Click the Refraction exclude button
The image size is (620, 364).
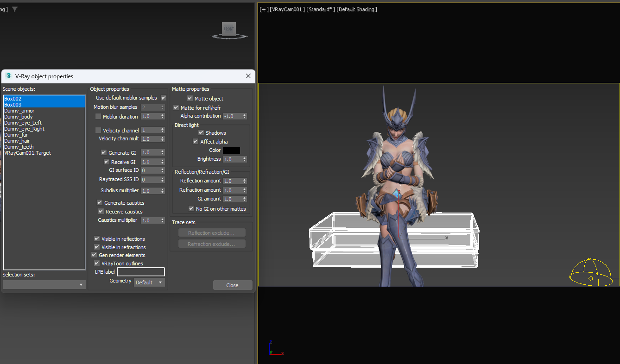[x=212, y=244]
